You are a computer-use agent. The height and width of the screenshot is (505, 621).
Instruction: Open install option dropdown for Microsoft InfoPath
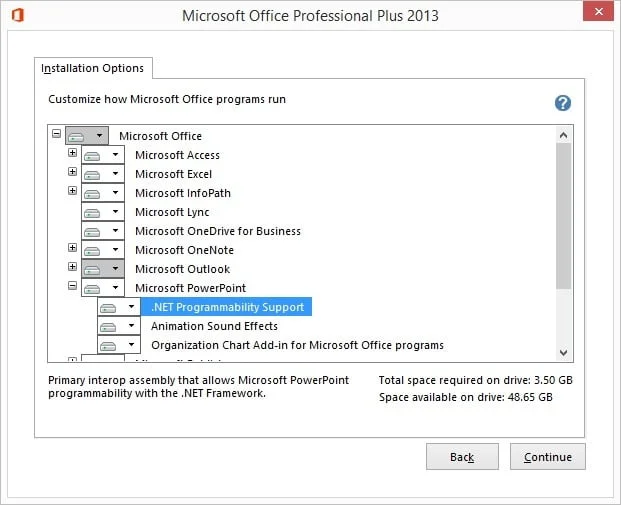103,193
